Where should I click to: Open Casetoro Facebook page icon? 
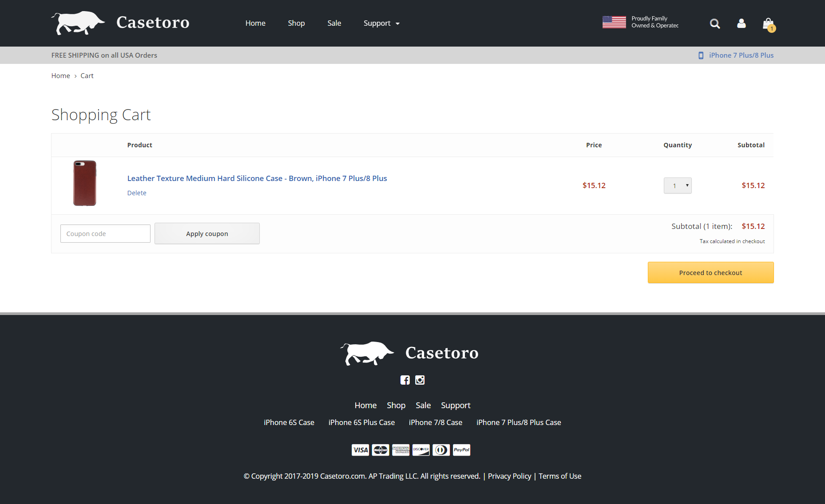(x=405, y=380)
